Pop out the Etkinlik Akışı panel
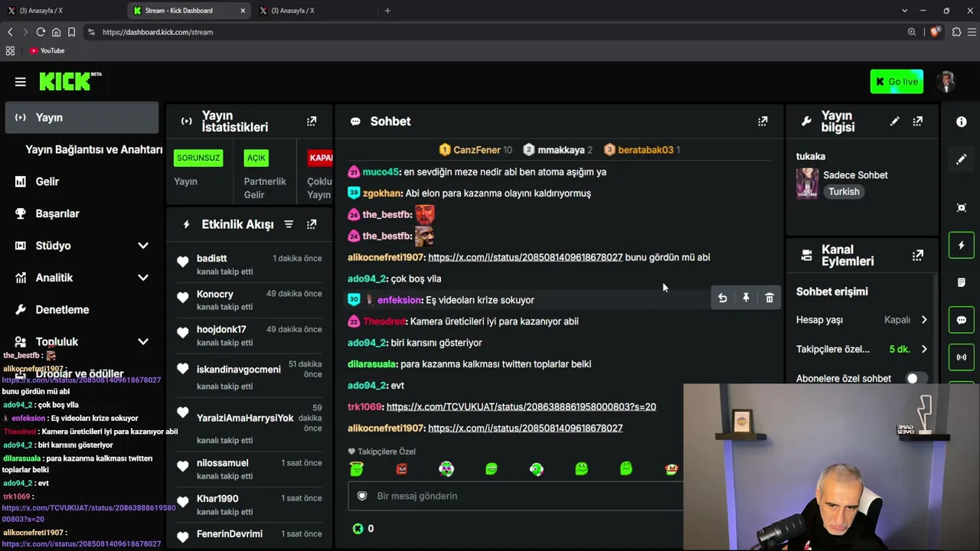 pyautogui.click(x=312, y=224)
